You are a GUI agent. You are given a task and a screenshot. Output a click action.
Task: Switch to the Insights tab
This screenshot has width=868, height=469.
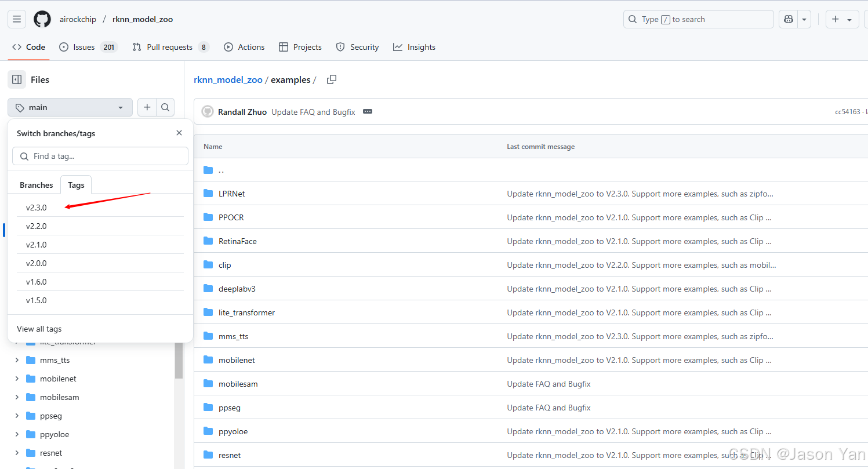point(414,47)
